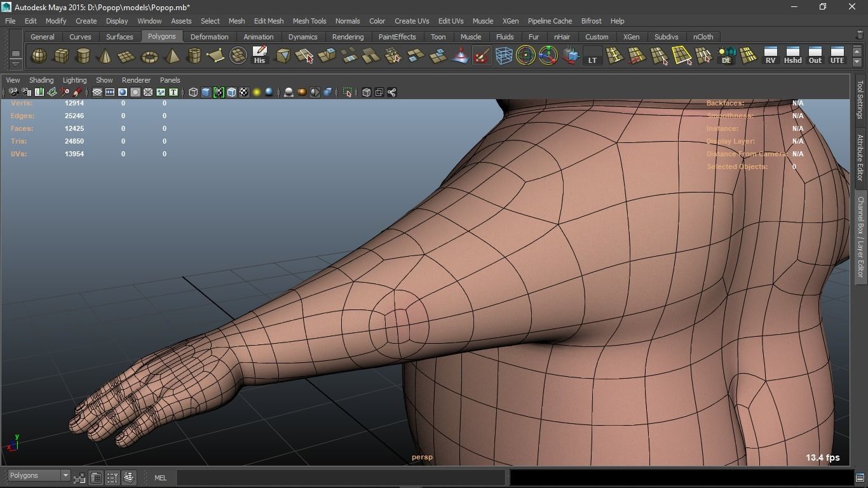The width and height of the screenshot is (868, 488).
Task: Create a polygon torus from the shelf
Action: point(149,56)
